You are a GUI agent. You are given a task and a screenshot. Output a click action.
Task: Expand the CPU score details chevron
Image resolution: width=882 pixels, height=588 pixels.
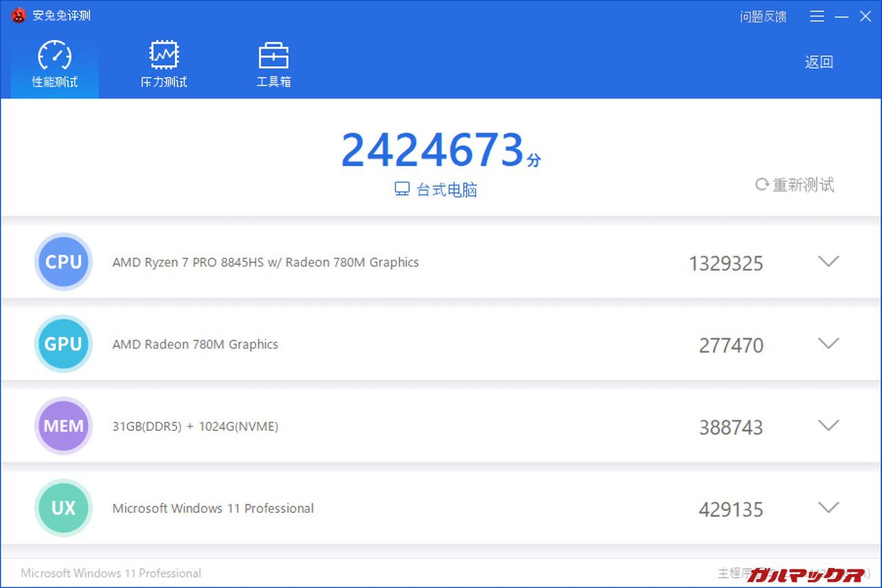pyautogui.click(x=828, y=262)
